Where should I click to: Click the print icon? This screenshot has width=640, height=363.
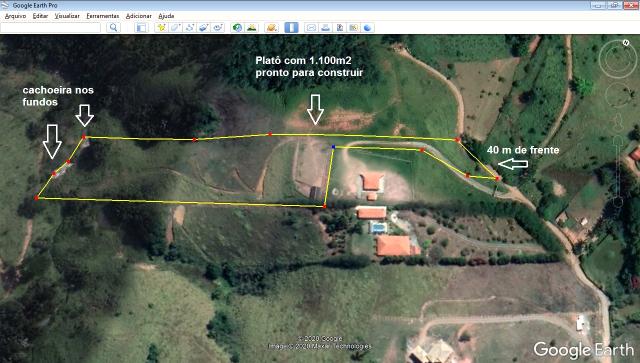325,27
